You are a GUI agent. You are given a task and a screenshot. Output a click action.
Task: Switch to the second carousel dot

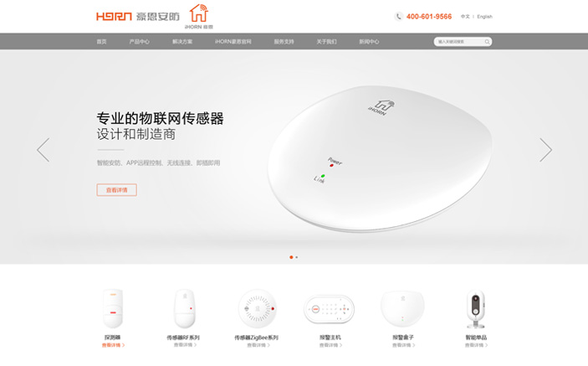tap(297, 257)
